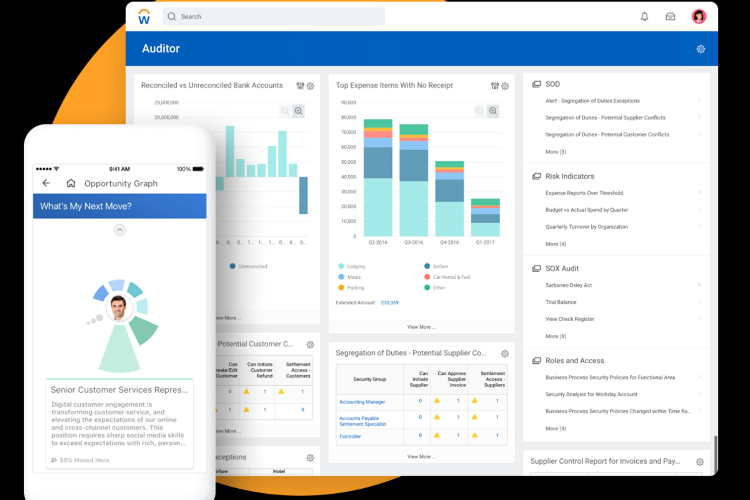Viewport: 750px width, 500px height.
Task: Open Accounts Payable Settlement Specialist link
Action: 363,421
